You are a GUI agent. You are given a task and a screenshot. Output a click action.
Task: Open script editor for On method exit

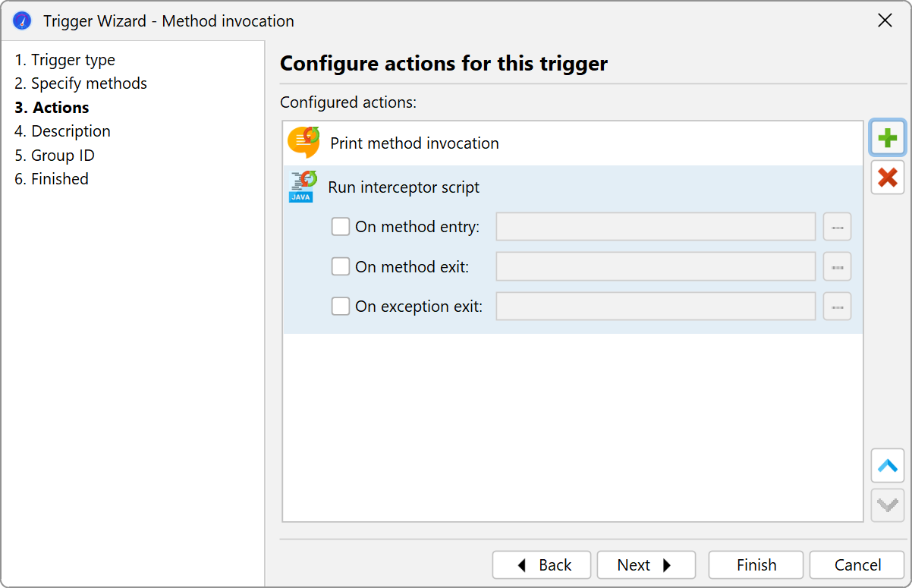(837, 266)
